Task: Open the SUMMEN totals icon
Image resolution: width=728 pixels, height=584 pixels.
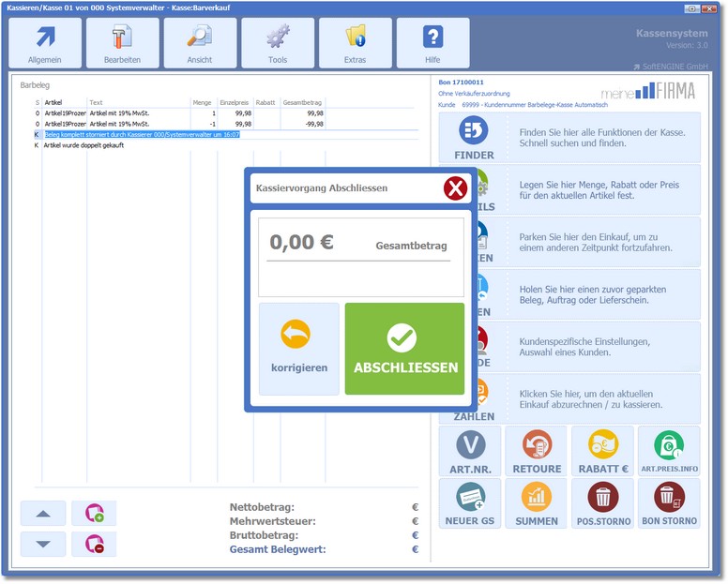Action: coord(537,503)
